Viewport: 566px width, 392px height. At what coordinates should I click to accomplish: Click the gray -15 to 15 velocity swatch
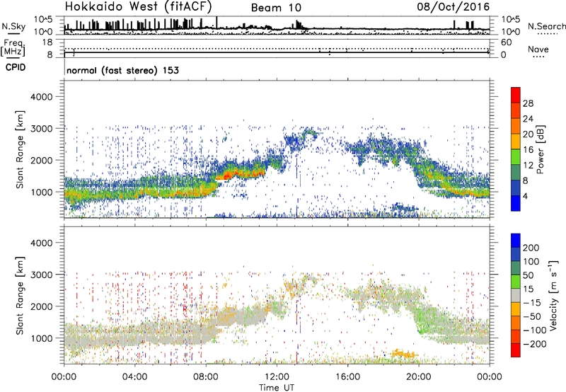click(516, 296)
